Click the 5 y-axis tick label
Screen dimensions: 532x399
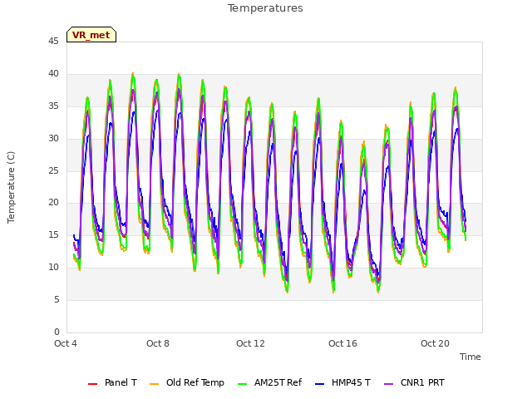(57, 299)
